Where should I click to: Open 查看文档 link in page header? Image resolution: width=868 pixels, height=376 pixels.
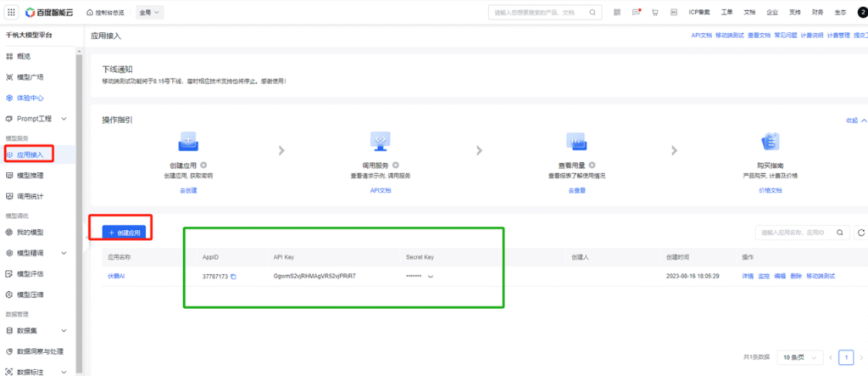759,36
